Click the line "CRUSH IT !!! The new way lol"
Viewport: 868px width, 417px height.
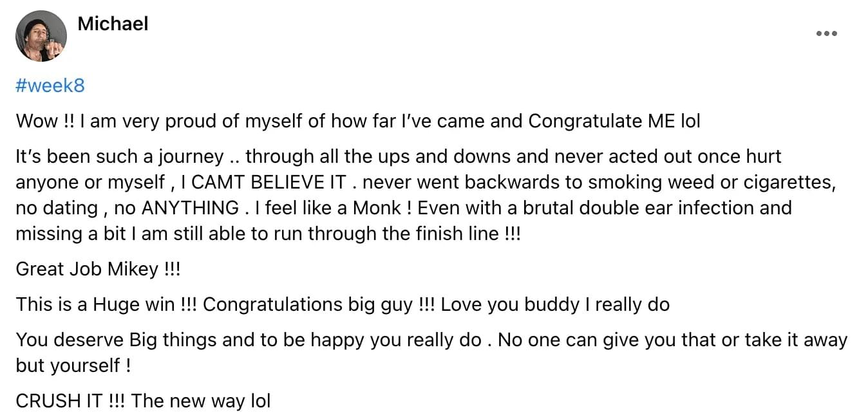point(143,401)
